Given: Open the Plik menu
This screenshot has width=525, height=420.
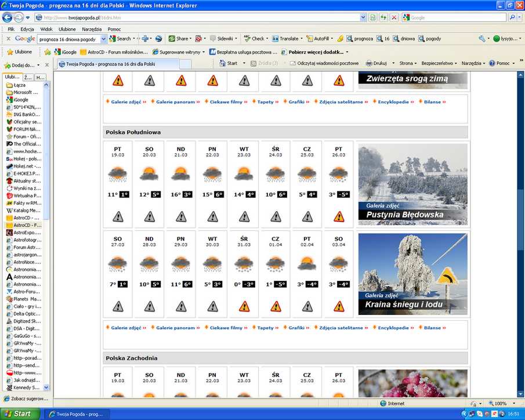Looking at the screenshot, I should click(11, 29).
